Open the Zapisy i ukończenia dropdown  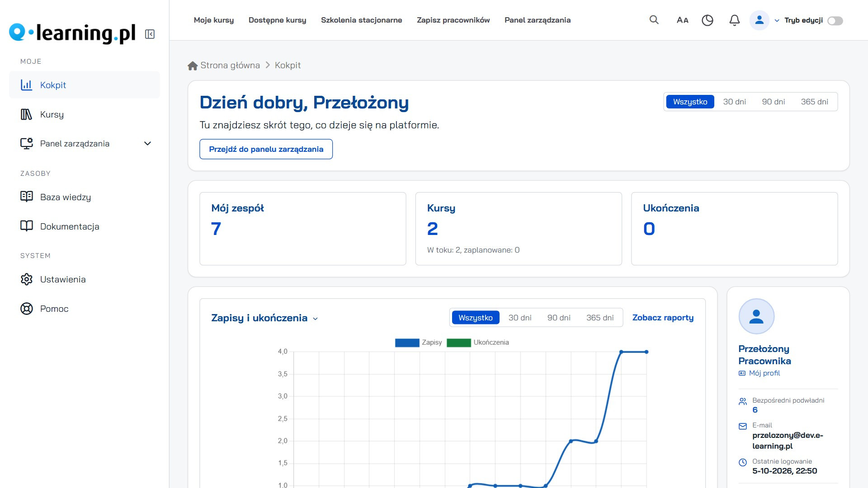(x=264, y=318)
